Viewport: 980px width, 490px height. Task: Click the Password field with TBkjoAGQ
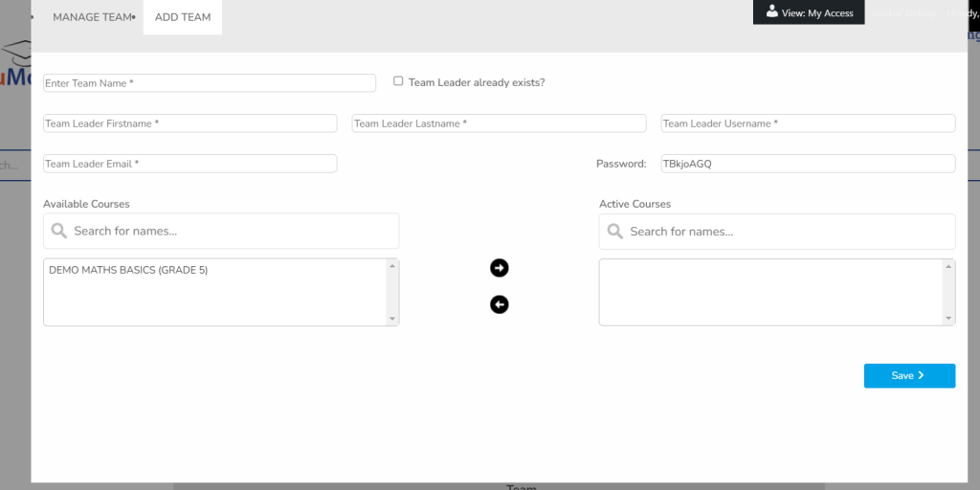point(808,164)
